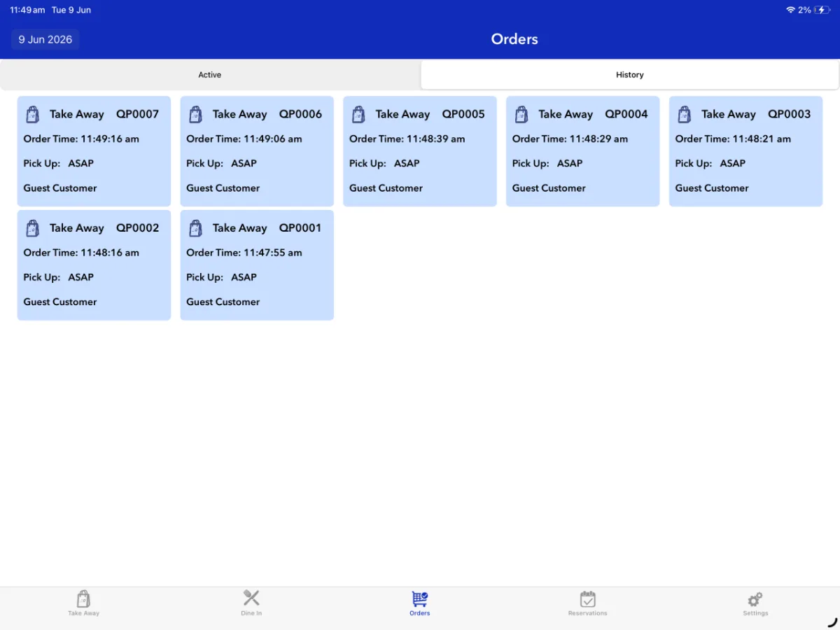Switch to the History orders tab
840x630 pixels.
pos(630,75)
